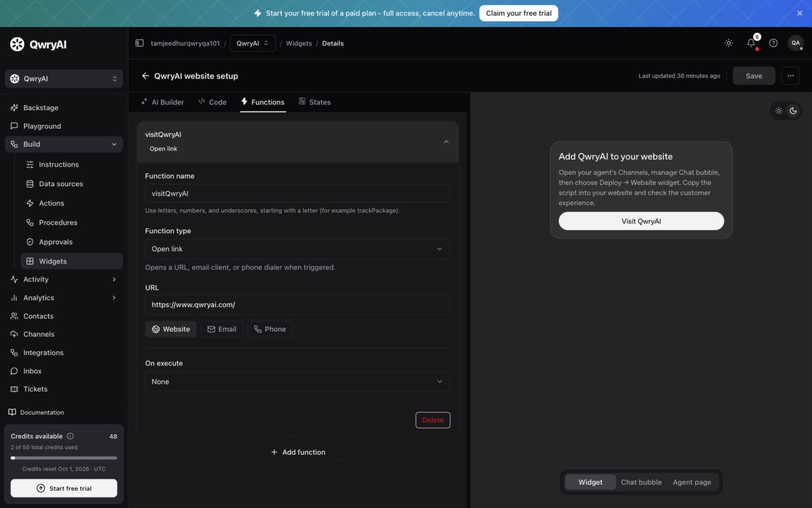Click Claim your free trial
The image size is (812, 508).
519,13
